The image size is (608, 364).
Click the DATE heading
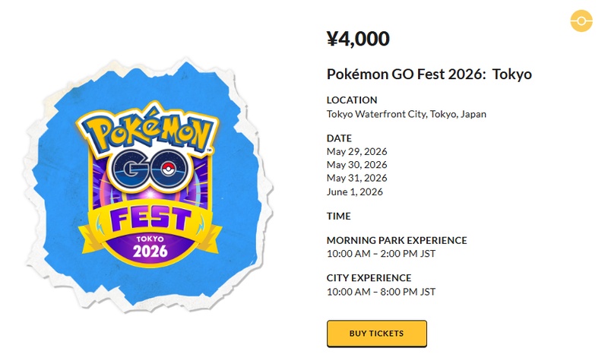pos(339,138)
